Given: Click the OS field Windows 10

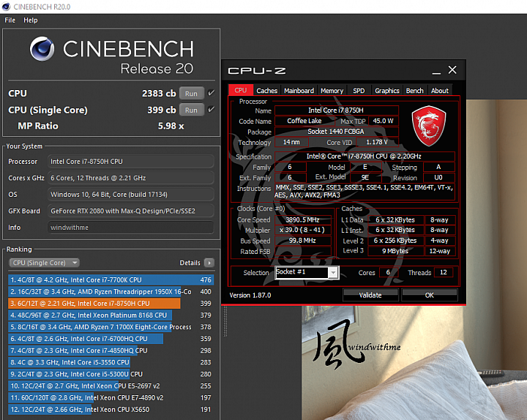Looking at the screenshot, I should click(x=130, y=194).
